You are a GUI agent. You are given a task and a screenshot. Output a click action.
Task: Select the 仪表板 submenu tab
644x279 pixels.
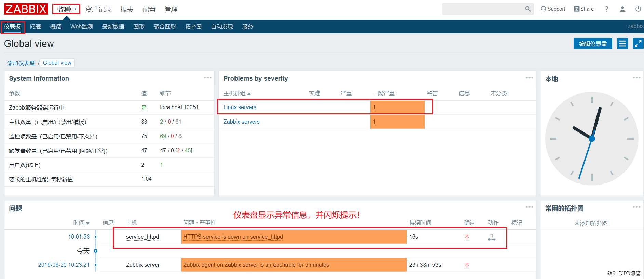point(12,27)
